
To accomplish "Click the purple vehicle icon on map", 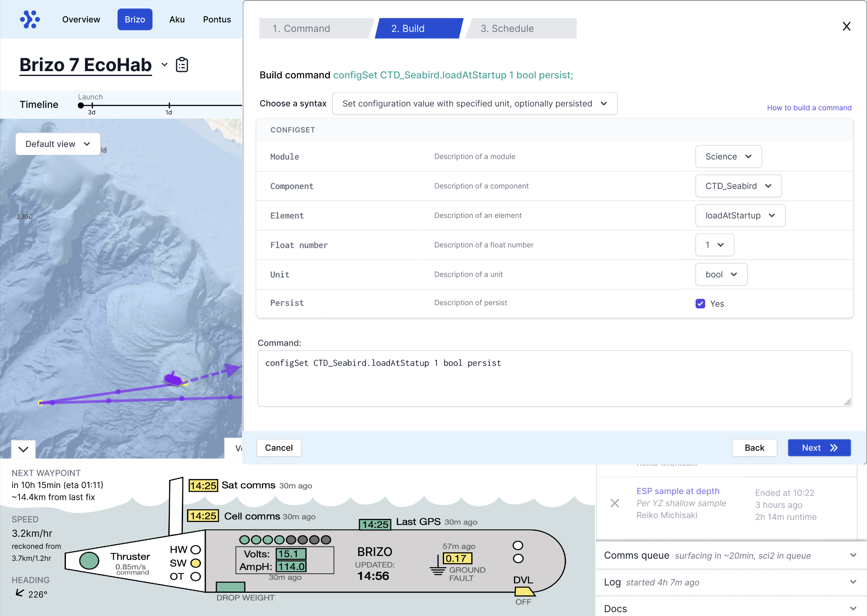I will tap(174, 380).
